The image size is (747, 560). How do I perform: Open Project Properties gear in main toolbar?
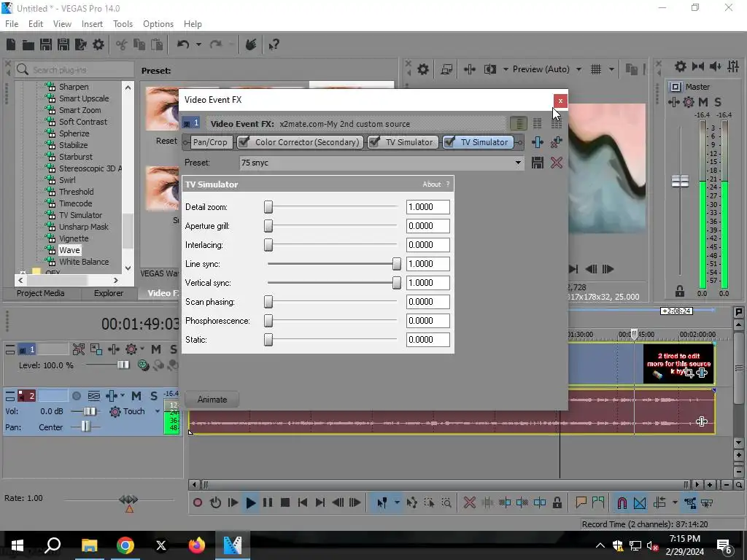click(98, 44)
